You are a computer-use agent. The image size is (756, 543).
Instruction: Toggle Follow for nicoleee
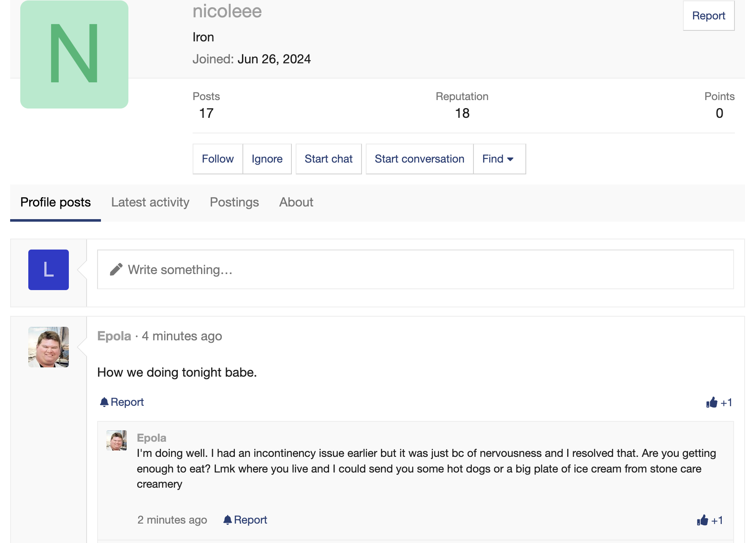coord(218,159)
